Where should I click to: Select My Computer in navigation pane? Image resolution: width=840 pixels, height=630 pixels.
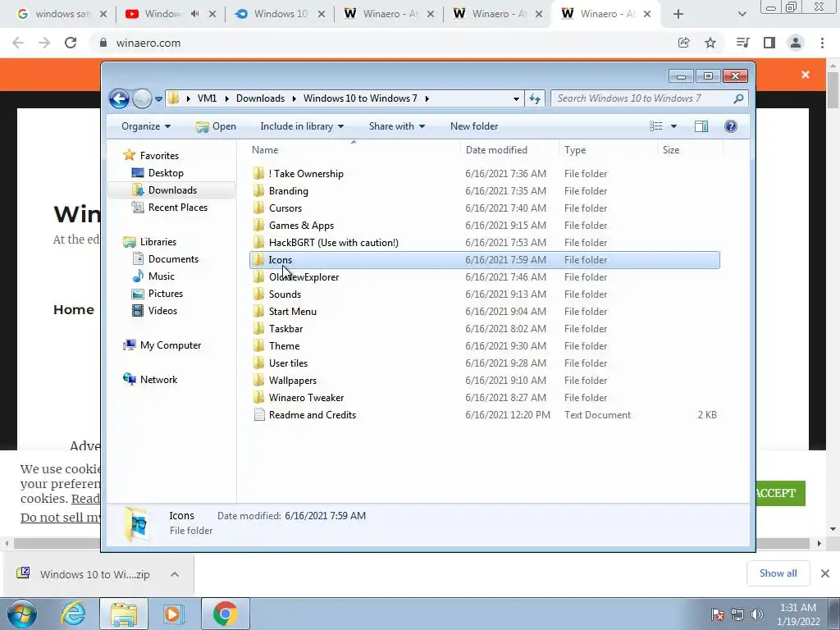coord(171,345)
